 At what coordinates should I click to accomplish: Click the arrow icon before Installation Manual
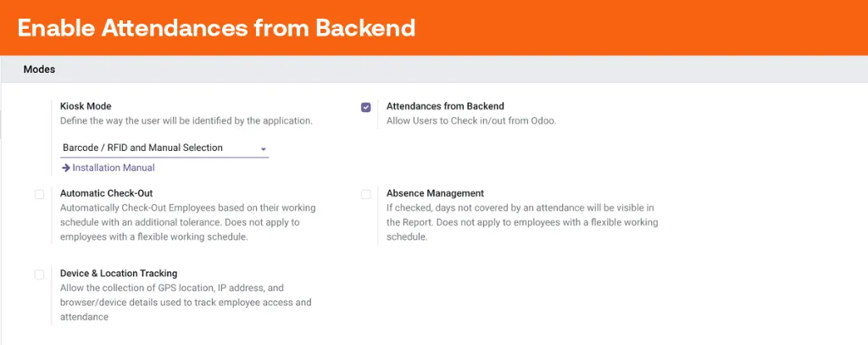[66, 168]
